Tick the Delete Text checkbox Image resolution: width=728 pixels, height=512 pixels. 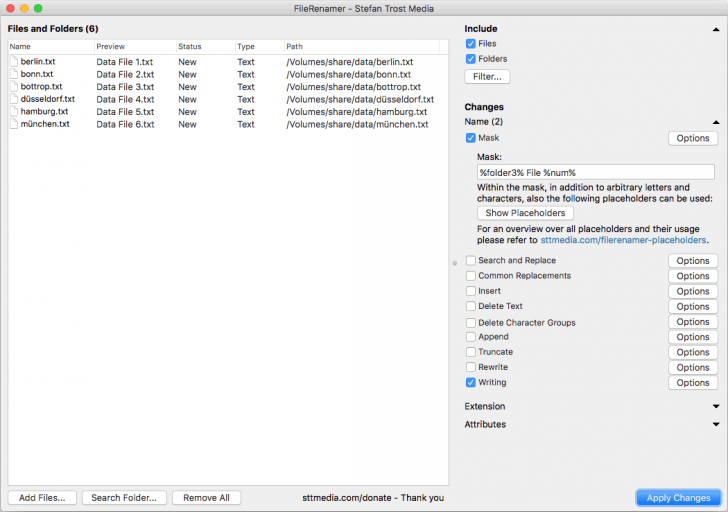click(470, 306)
